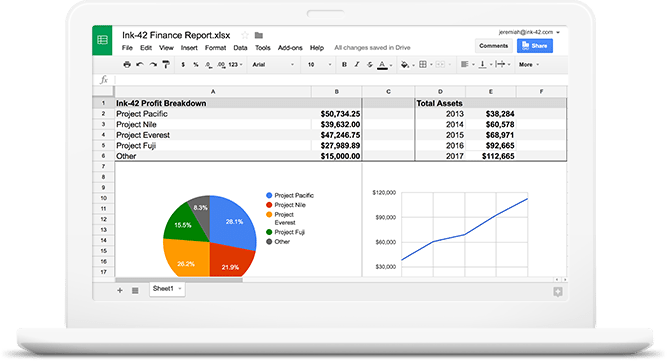Select column E header

coord(490,91)
